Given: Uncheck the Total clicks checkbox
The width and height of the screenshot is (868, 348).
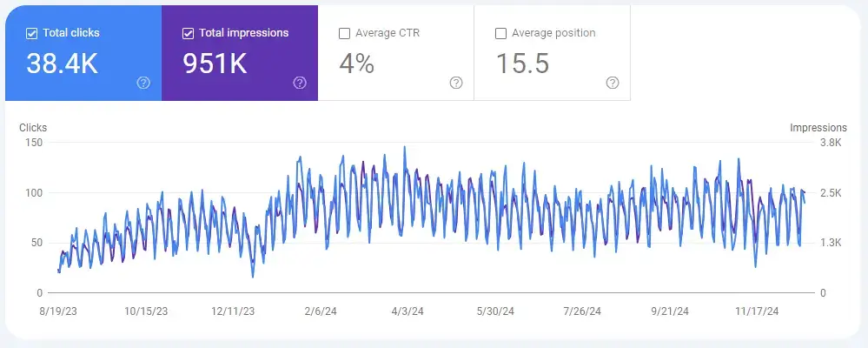Looking at the screenshot, I should point(31,33).
